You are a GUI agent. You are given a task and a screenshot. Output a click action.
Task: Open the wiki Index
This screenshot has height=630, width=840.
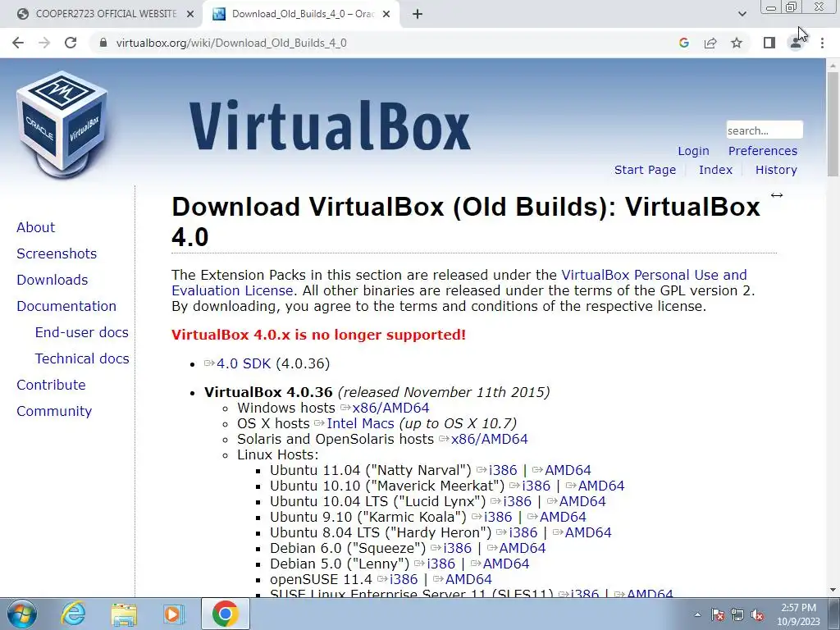click(715, 170)
